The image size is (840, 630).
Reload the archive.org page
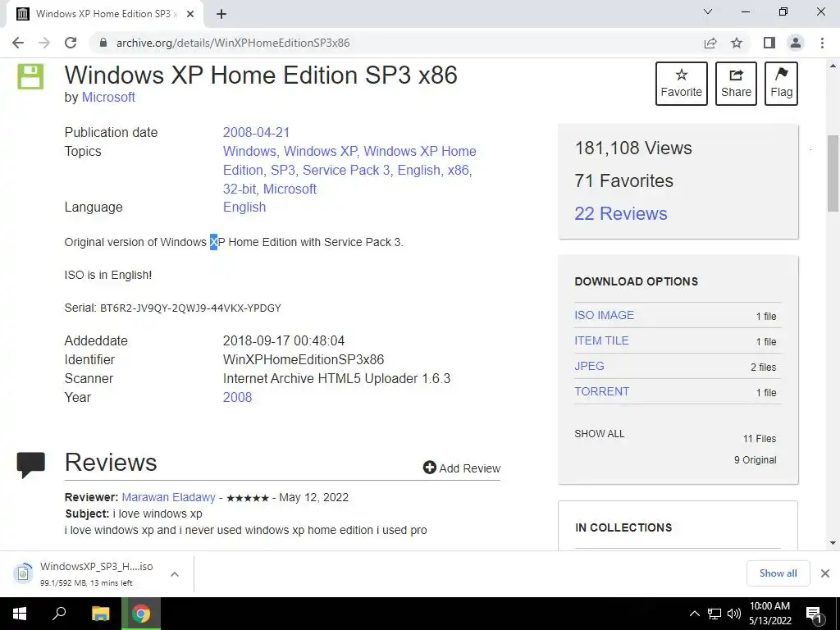71,43
